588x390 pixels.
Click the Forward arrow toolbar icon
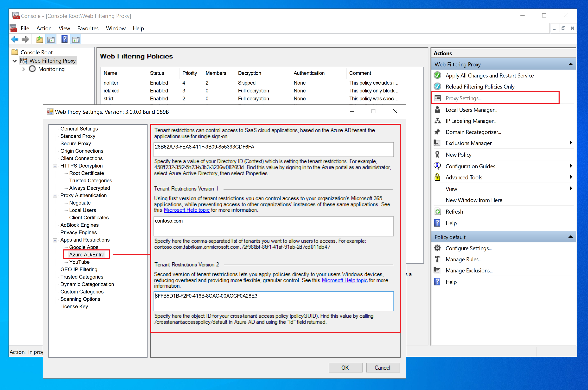tap(25, 39)
